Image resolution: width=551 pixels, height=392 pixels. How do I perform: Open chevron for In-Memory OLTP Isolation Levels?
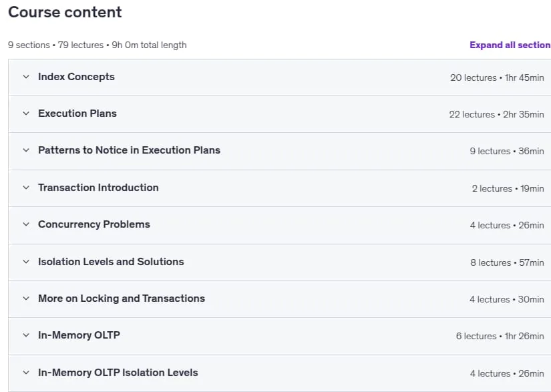(26, 373)
